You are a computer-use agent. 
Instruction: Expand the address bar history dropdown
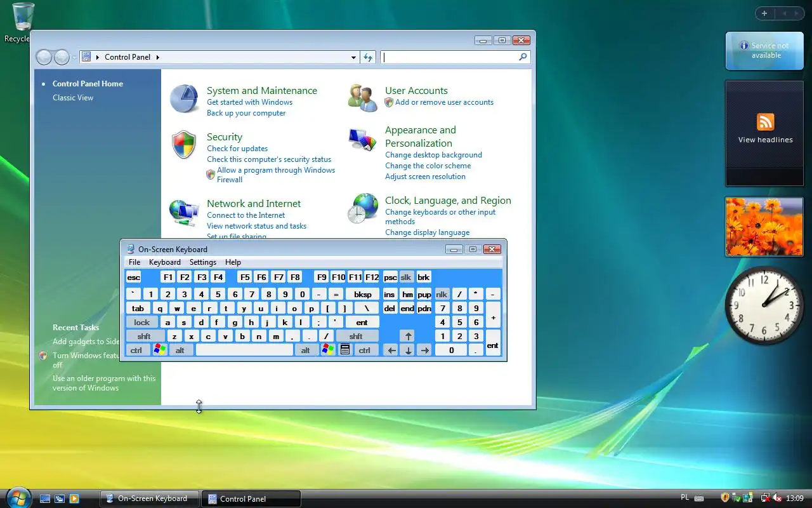353,57
